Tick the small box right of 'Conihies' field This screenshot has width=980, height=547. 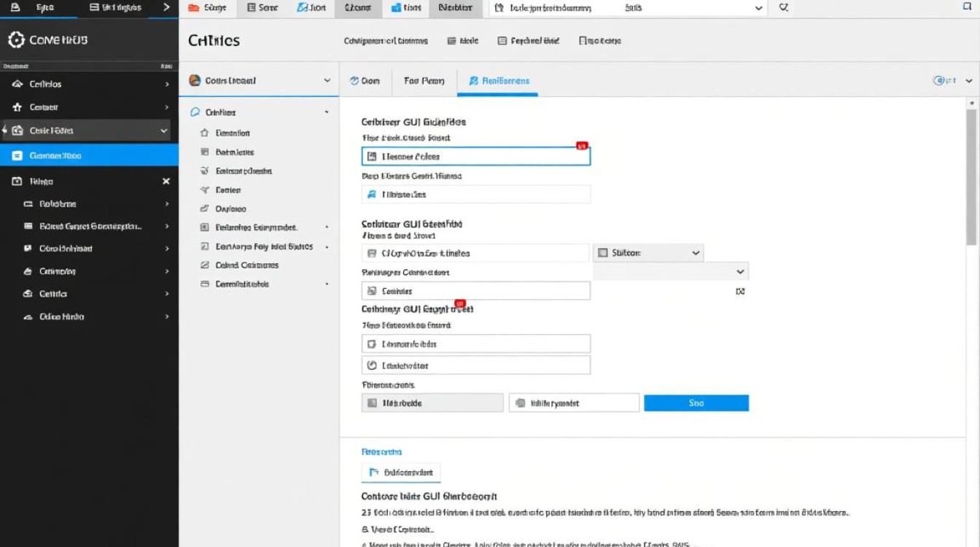click(x=740, y=291)
